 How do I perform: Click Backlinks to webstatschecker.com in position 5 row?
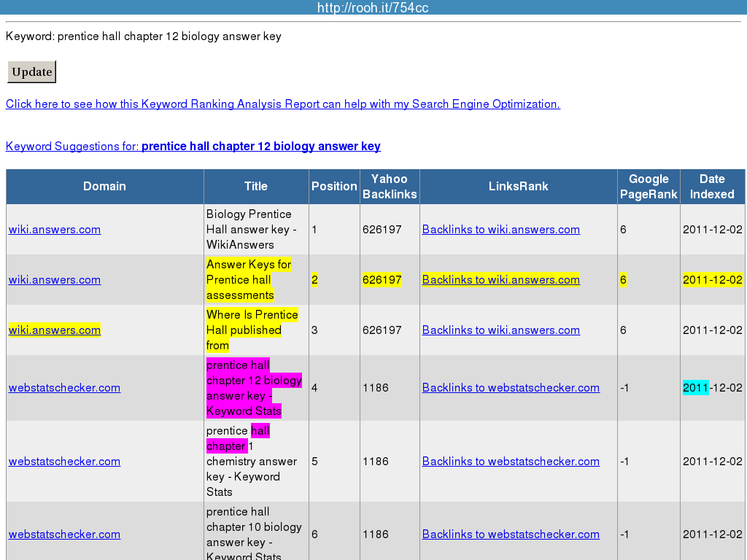pos(511,462)
